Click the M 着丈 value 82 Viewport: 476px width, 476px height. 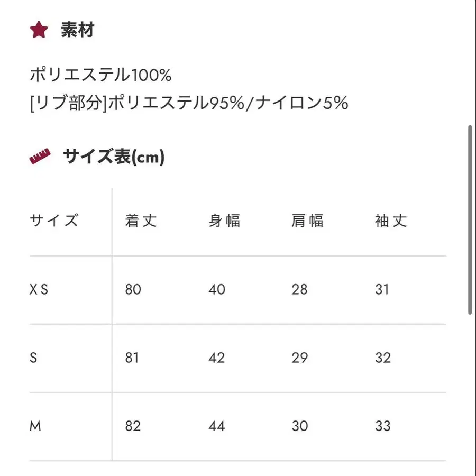133,426
